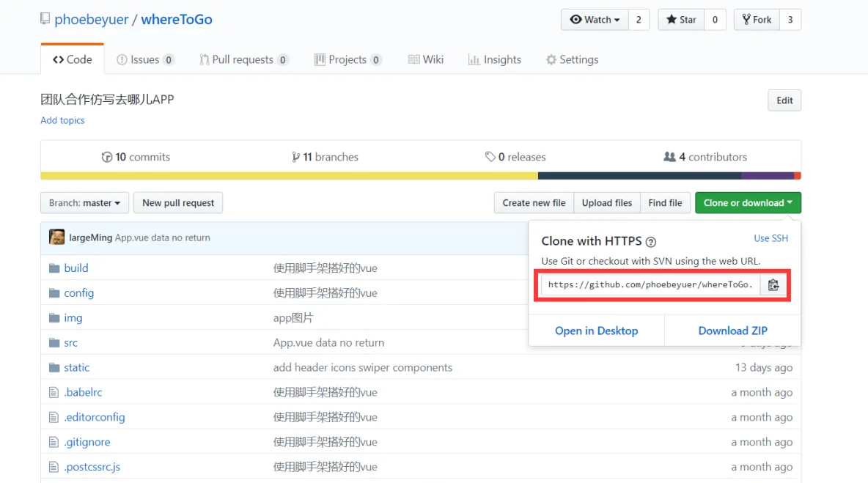Open the src folder
The width and height of the screenshot is (868, 483).
click(x=71, y=342)
